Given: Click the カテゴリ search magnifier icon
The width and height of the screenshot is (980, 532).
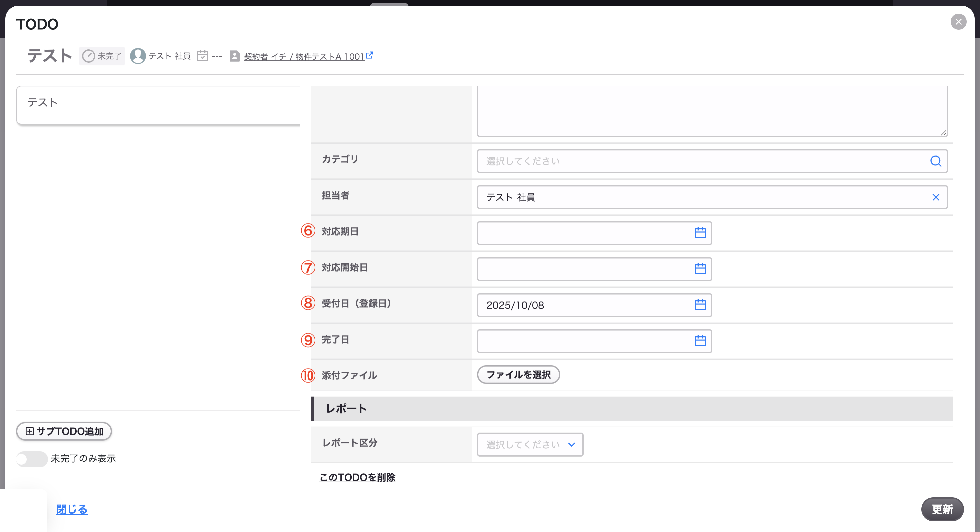Looking at the screenshot, I should (935, 161).
